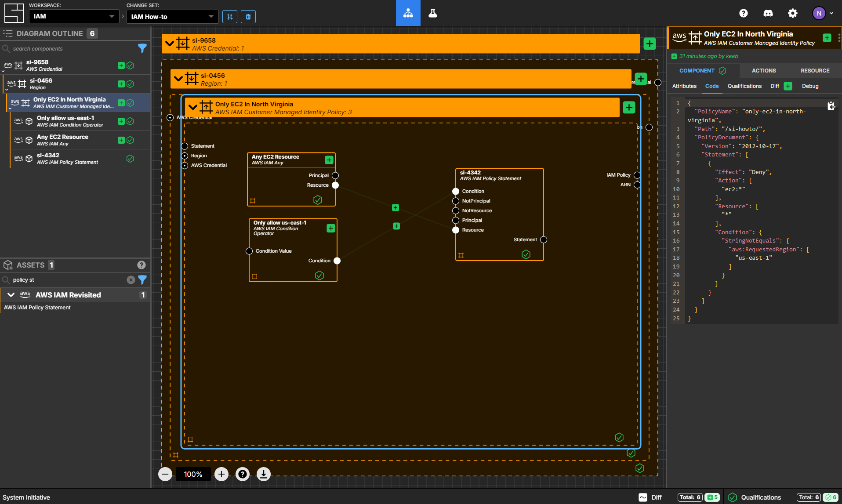Click the abandon change set trash icon

pyautogui.click(x=248, y=17)
